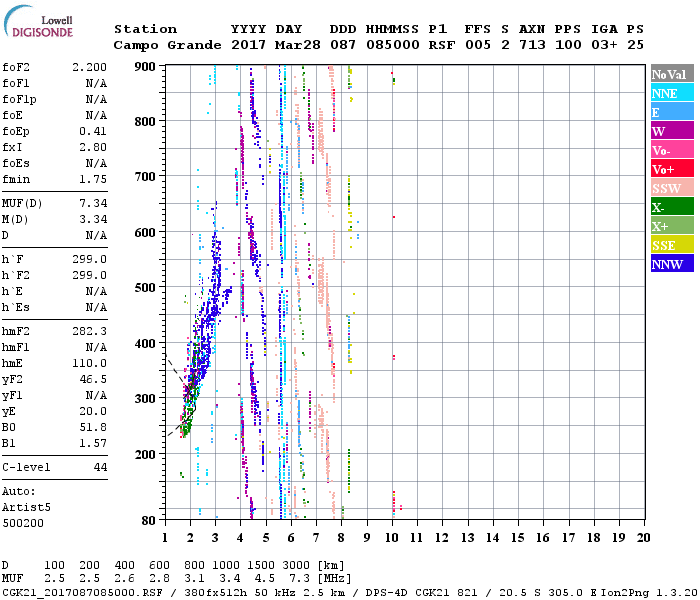This screenshot has width=700, height=600.
Task: Click the B1 value 1.57
Action: coord(93,443)
